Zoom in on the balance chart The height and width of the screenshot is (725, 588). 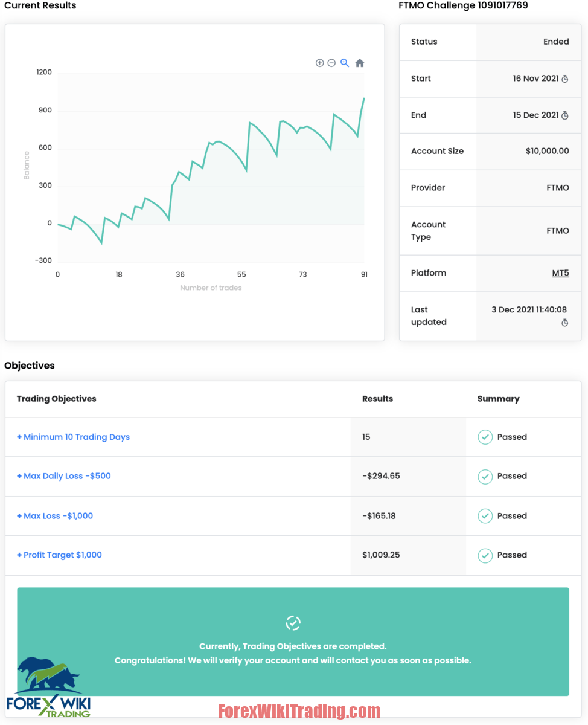tap(319, 63)
